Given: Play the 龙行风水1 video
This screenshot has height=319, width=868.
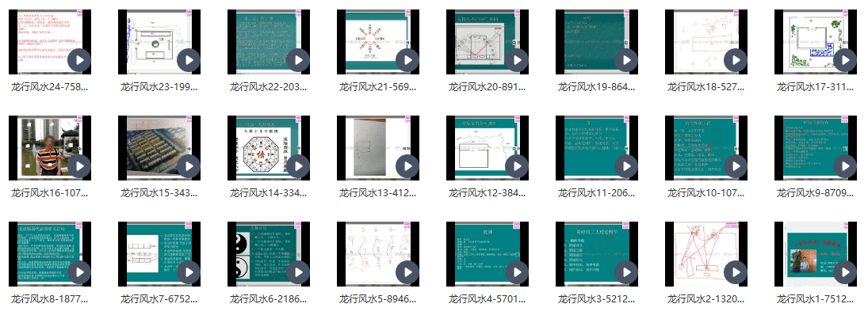Looking at the screenshot, I should 845,272.
